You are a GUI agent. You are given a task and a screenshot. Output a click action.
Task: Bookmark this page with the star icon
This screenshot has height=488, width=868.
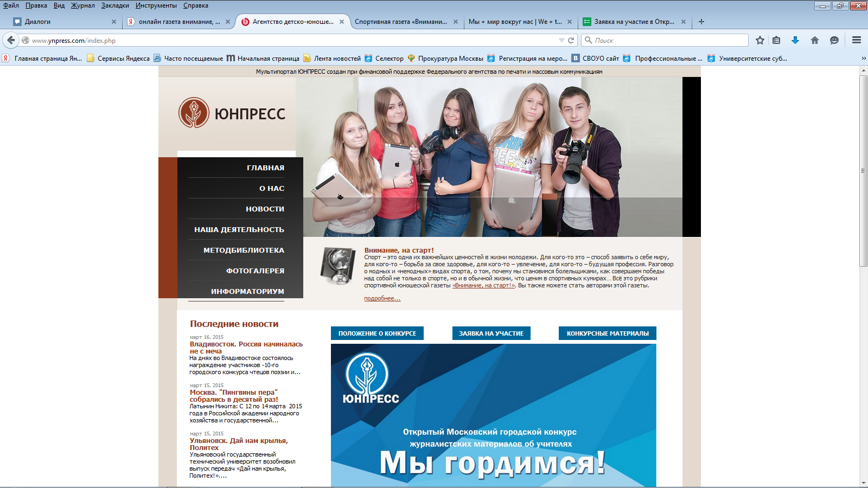(760, 40)
